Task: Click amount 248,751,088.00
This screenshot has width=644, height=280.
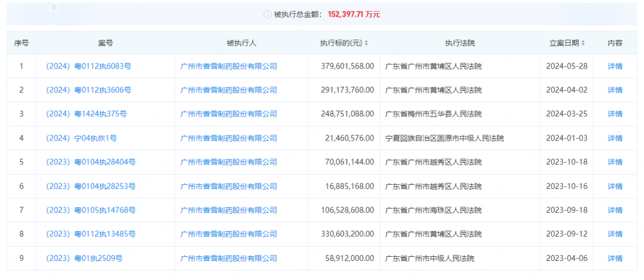Action: pos(348,114)
